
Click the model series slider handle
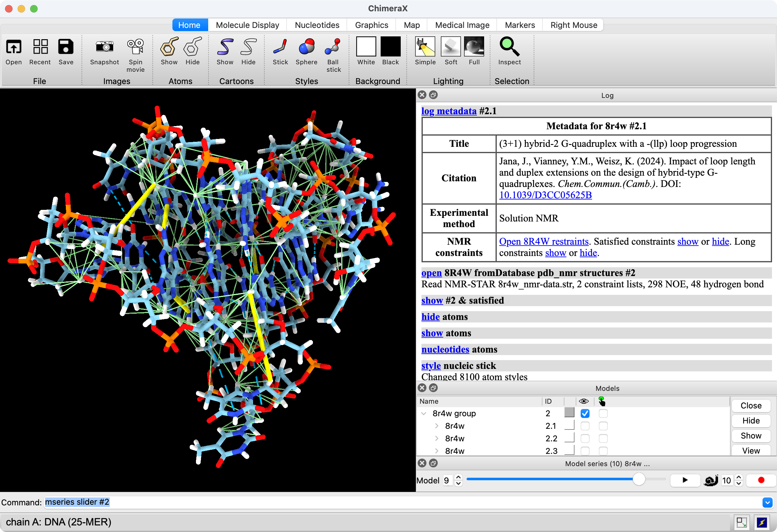point(639,479)
